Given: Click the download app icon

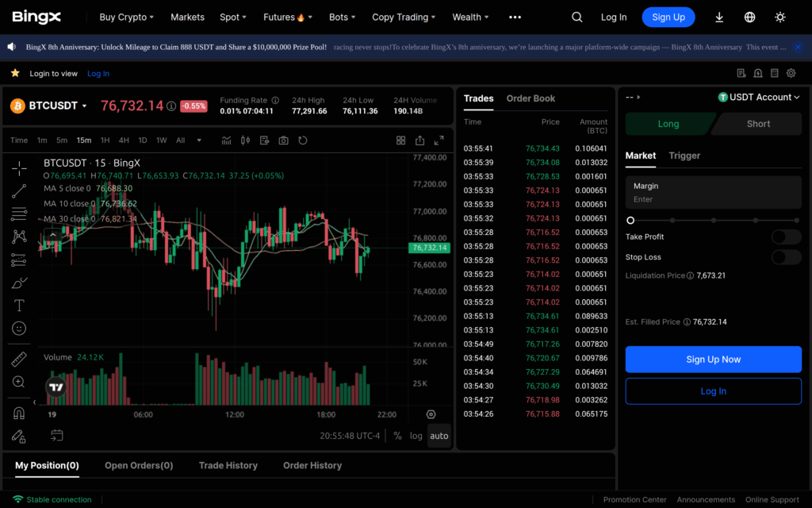Looking at the screenshot, I should coord(718,17).
